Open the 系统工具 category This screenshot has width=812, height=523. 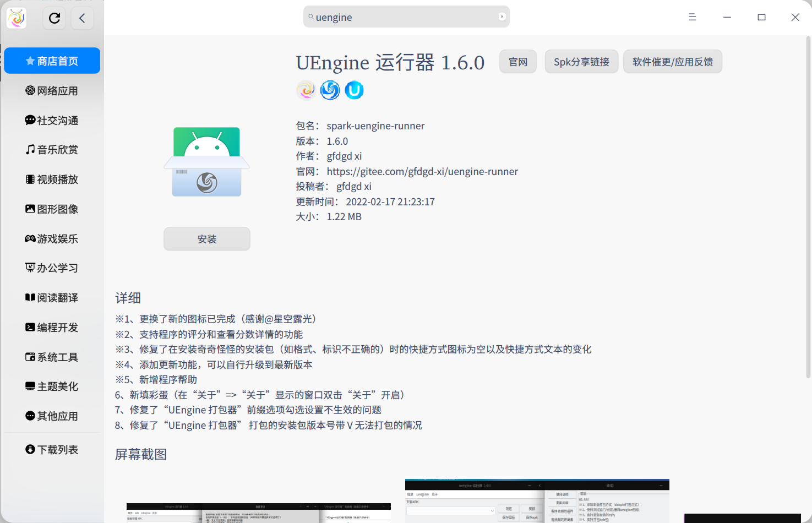click(52, 357)
